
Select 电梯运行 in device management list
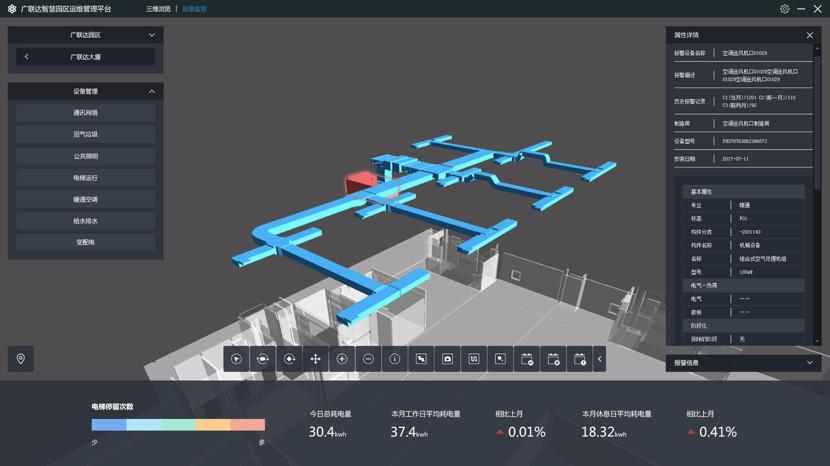pos(85,178)
